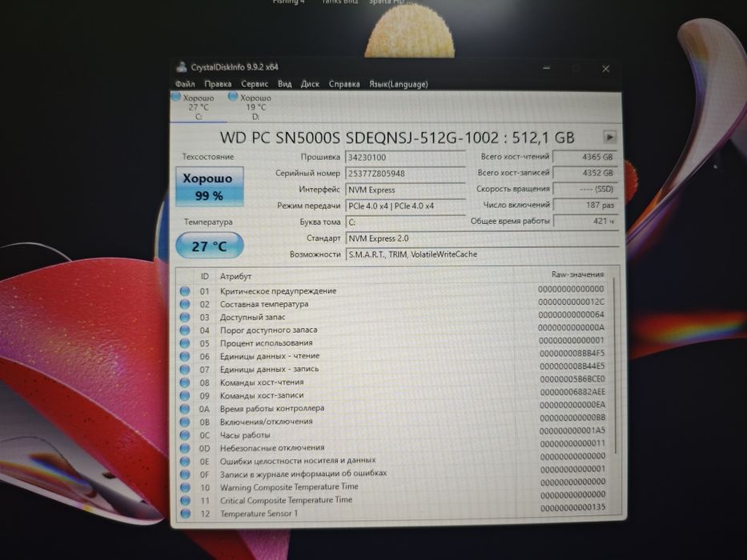Open the Файл menu
This screenshot has height=560, width=747.
pos(185,84)
